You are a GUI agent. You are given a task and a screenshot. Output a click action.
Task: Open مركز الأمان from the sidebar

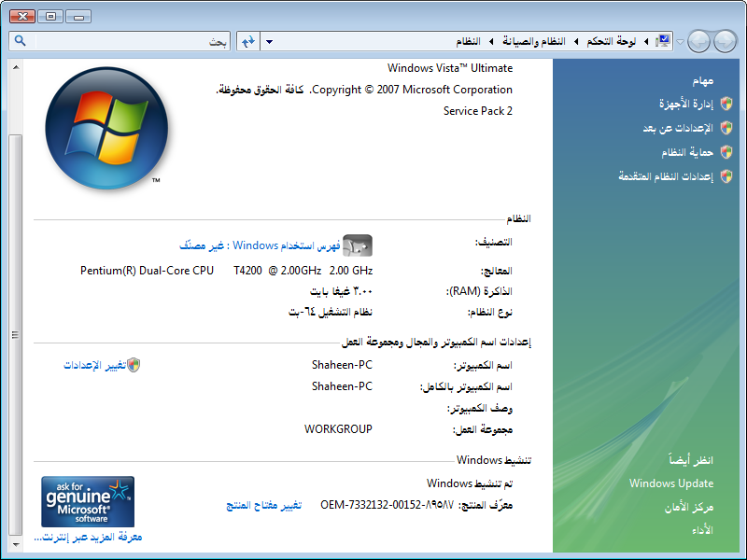coord(689,507)
